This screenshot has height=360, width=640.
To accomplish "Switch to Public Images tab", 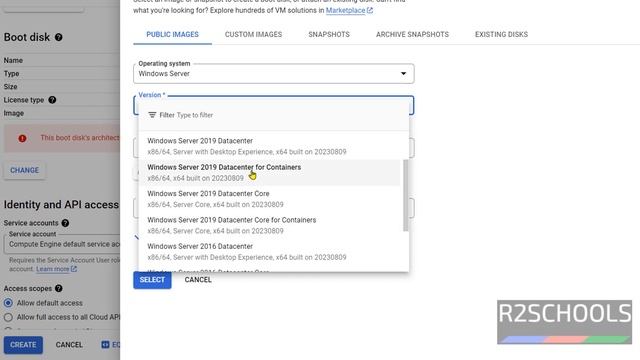I will (172, 35).
